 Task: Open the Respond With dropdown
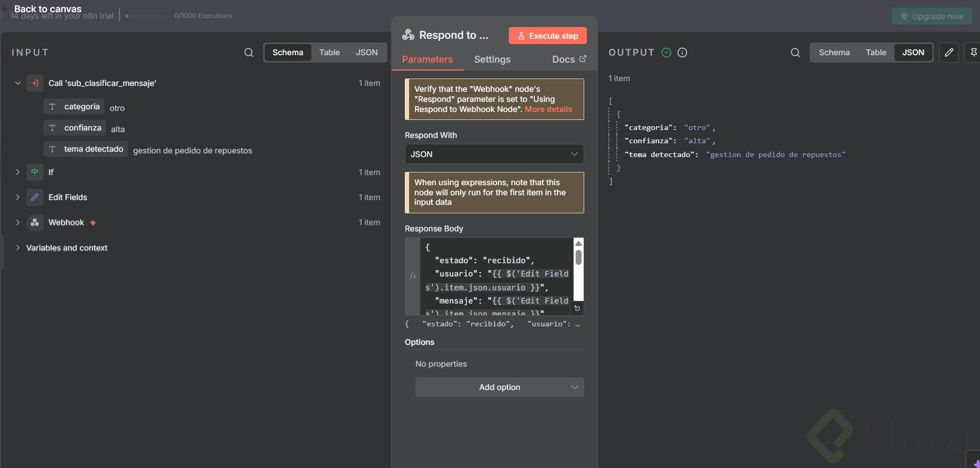[493, 154]
